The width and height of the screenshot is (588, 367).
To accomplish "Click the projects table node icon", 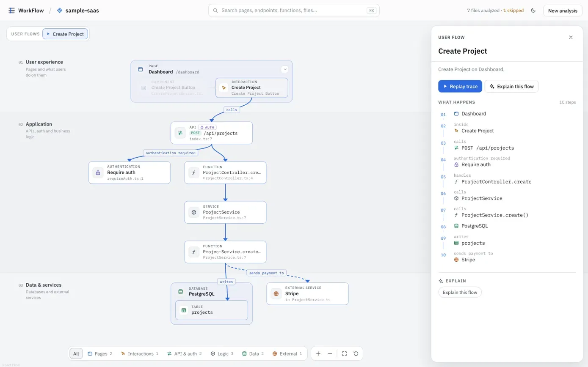I will coord(184,310).
